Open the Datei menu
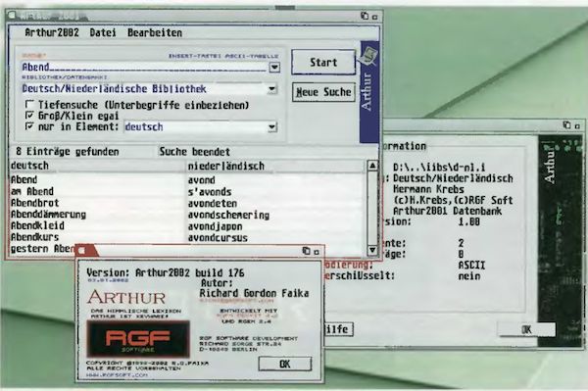588x391 pixels. click(103, 32)
